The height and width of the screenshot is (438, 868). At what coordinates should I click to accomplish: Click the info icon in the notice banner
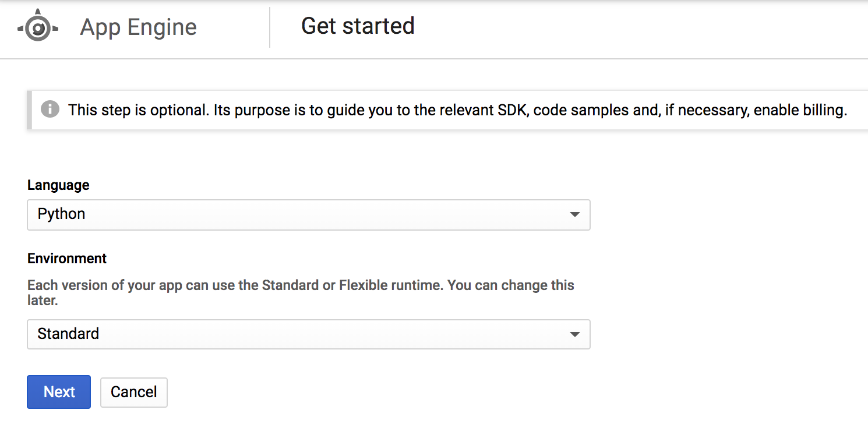[x=50, y=110]
